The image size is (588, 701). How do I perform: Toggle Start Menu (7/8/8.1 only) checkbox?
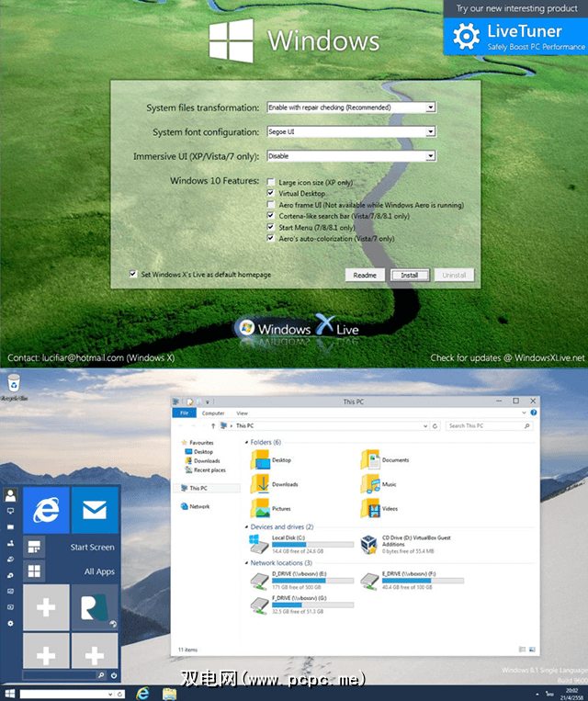point(270,227)
